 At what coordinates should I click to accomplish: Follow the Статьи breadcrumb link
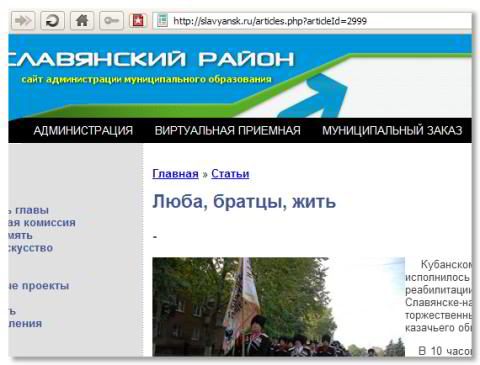pos(230,174)
